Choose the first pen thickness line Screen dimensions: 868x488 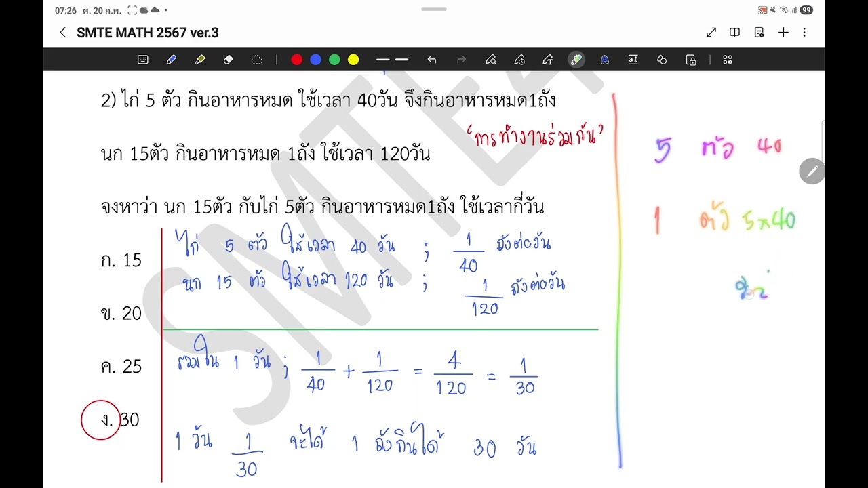[x=384, y=60]
